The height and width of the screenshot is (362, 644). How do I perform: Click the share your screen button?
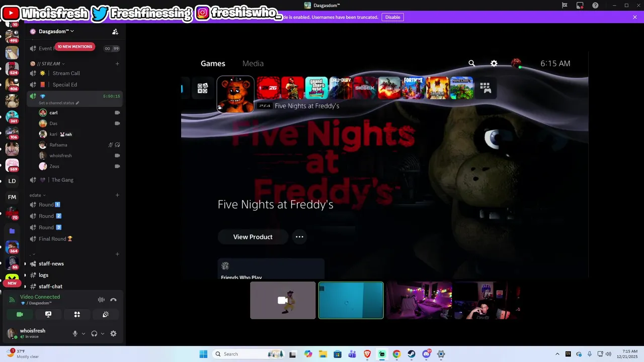(48, 314)
